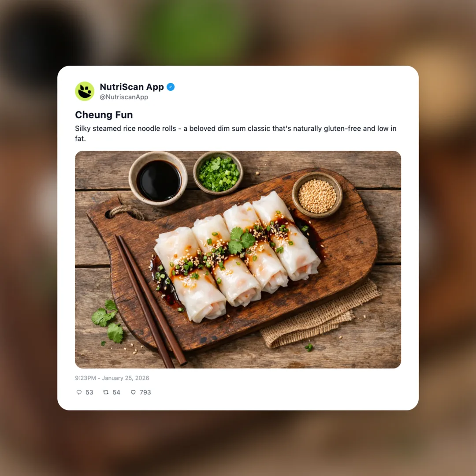Click the NutriScan App profile avatar
The height and width of the screenshot is (476, 476).
85,91
